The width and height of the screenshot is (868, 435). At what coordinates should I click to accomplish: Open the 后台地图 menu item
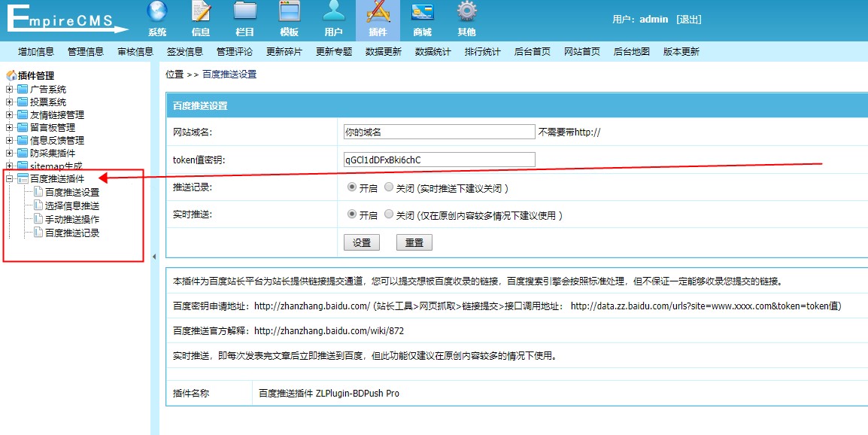tap(632, 51)
